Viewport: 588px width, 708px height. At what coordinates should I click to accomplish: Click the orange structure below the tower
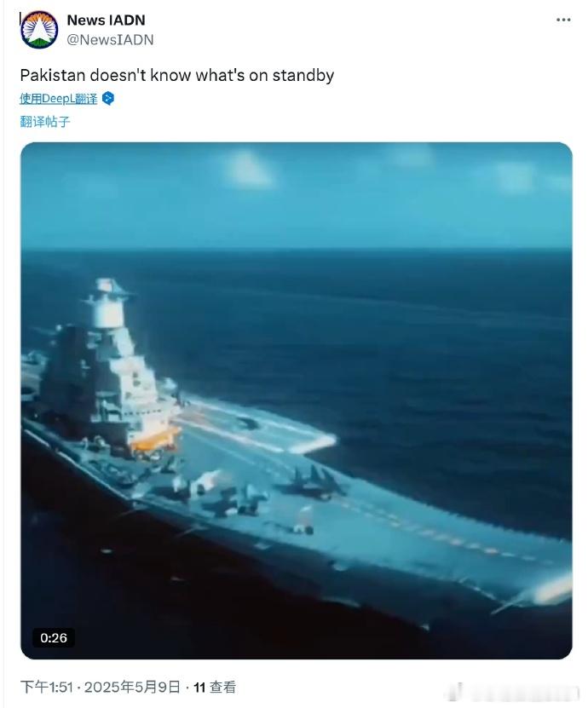tap(155, 440)
